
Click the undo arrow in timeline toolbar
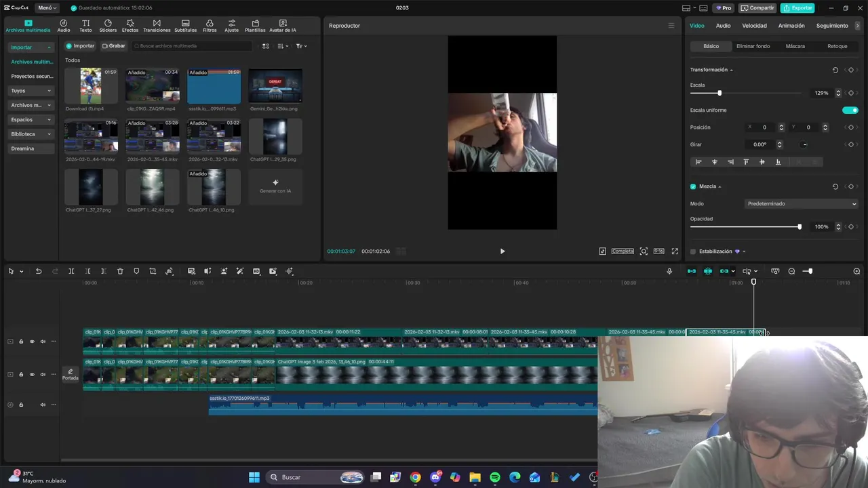[39, 271]
